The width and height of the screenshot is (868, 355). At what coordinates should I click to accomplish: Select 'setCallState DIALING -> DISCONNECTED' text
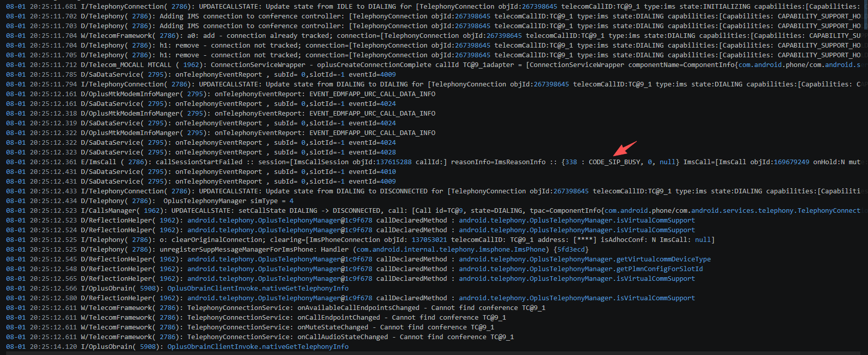[x=309, y=211]
